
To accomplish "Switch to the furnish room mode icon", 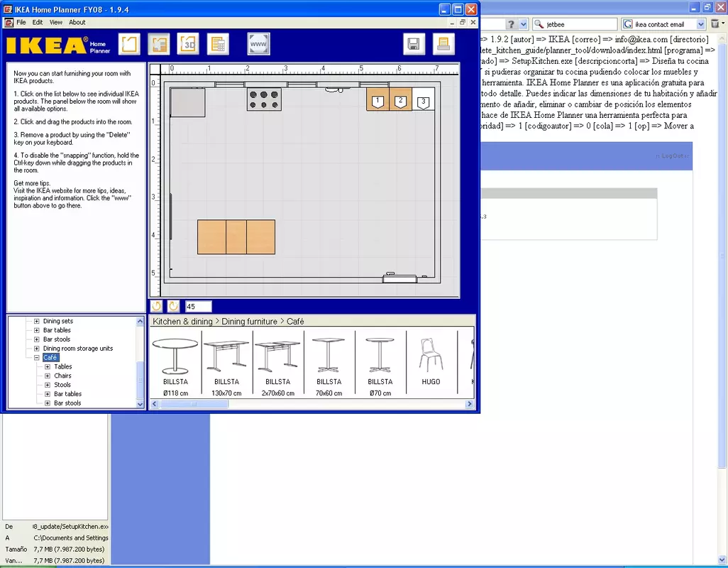I will click(159, 44).
